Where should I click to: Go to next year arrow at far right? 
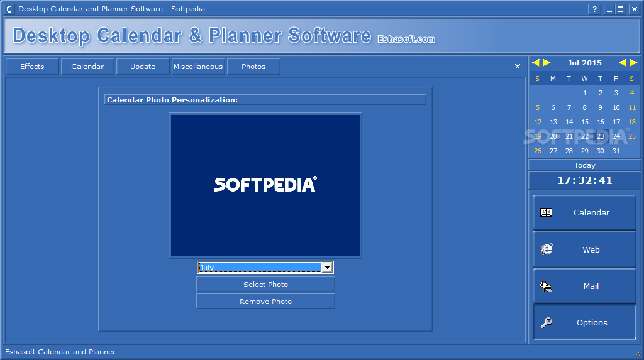coord(633,63)
